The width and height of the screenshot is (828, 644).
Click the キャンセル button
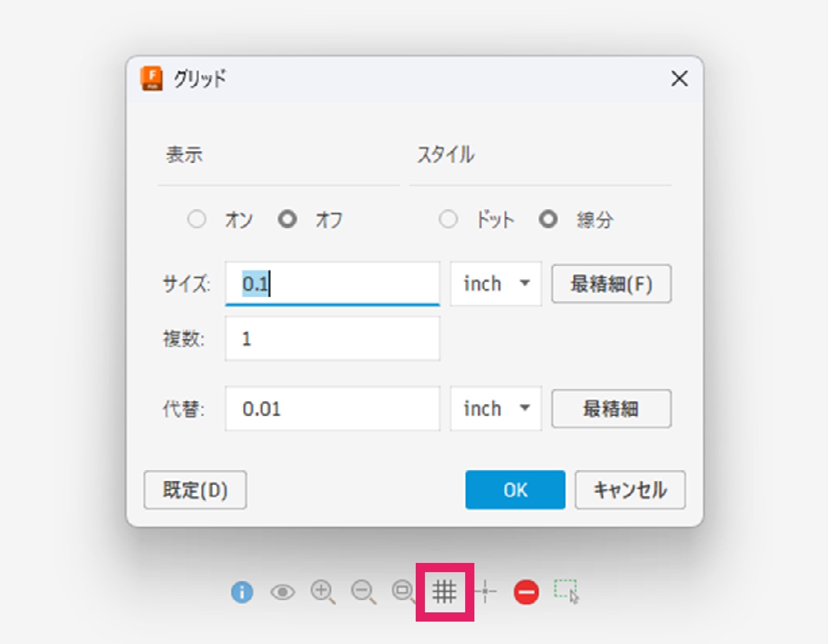point(630,490)
